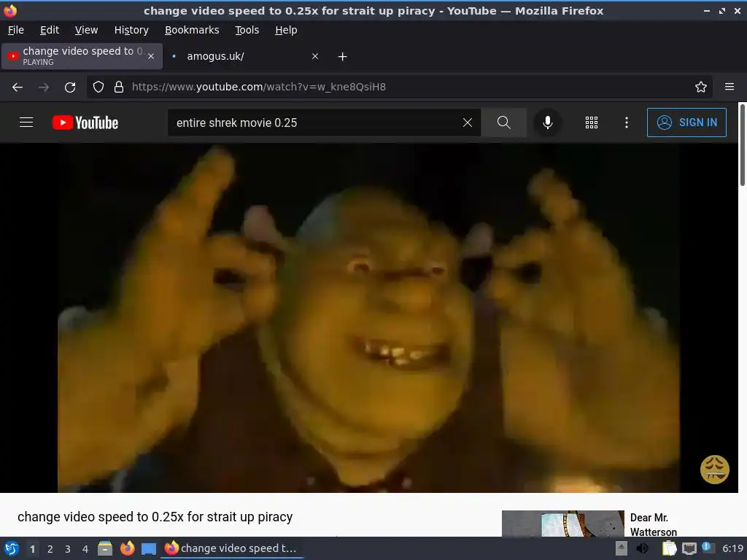
Task: Open the YouTube guide hamburger menu
Action: pyautogui.click(x=26, y=122)
